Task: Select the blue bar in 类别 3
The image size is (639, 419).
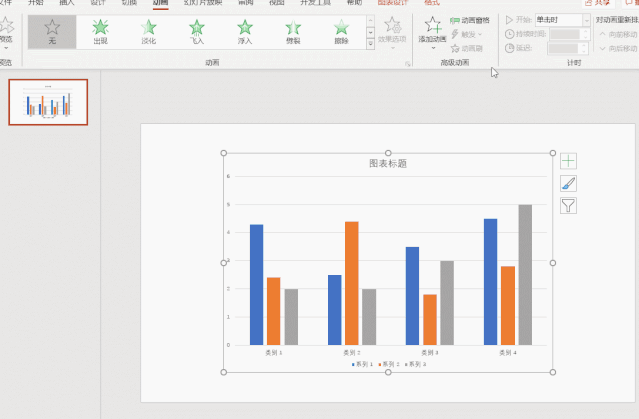Action: click(412, 296)
